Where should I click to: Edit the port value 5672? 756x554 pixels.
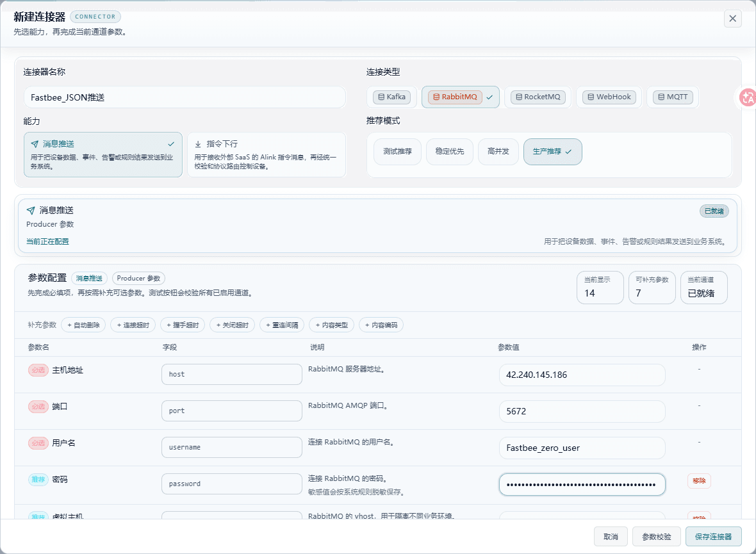coord(582,411)
